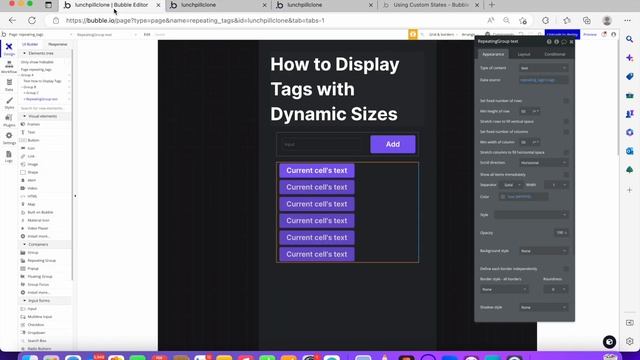
Task: Switch to the UI Builder tab
Action: pyautogui.click(x=30, y=44)
